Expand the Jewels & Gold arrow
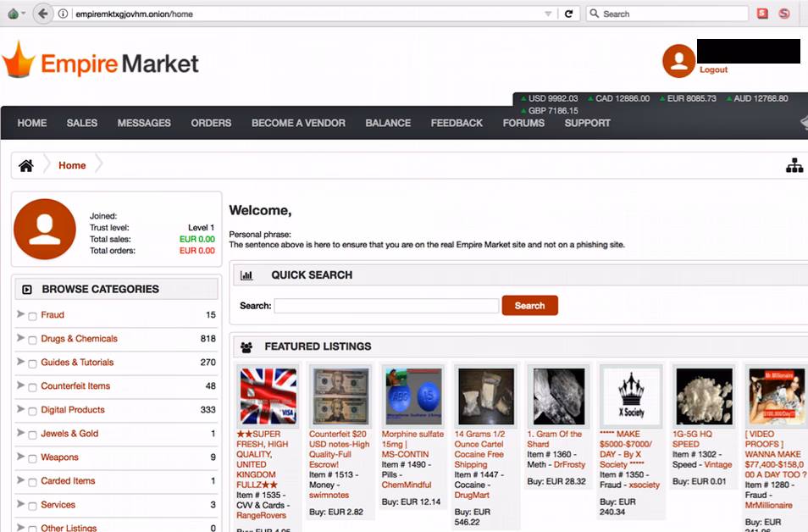808x532 pixels. pos(20,433)
